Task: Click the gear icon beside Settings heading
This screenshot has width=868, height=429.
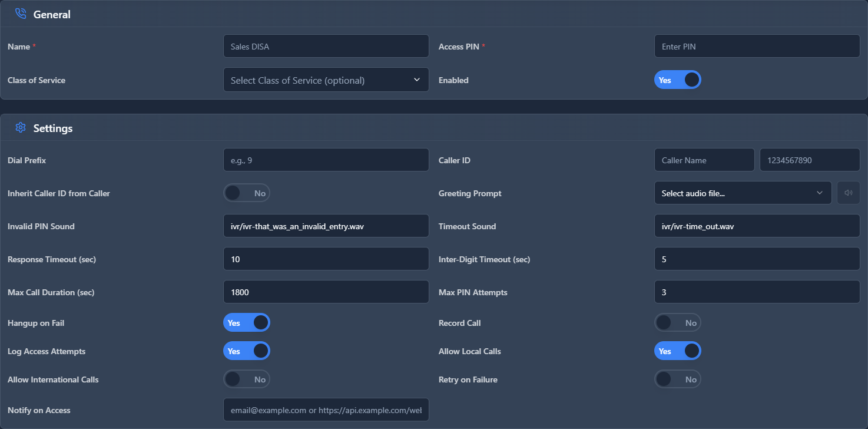Action: pos(21,128)
